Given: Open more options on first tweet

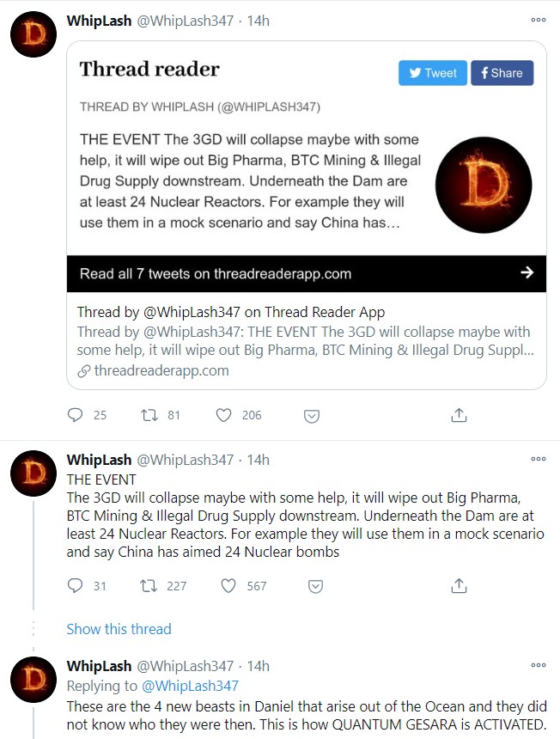Looking at the screenshot, I should click(539, 20).
